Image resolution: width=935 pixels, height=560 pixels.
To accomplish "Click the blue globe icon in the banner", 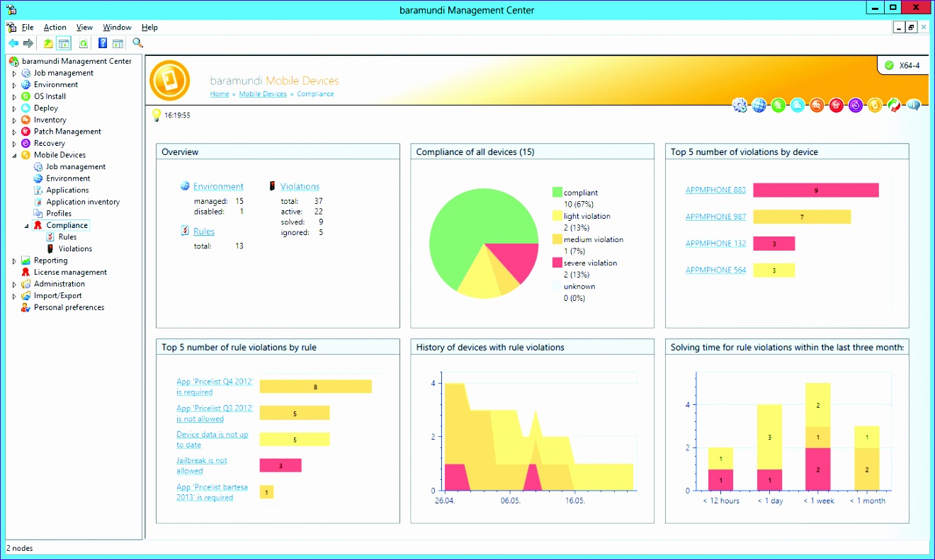I will (759, 105).
